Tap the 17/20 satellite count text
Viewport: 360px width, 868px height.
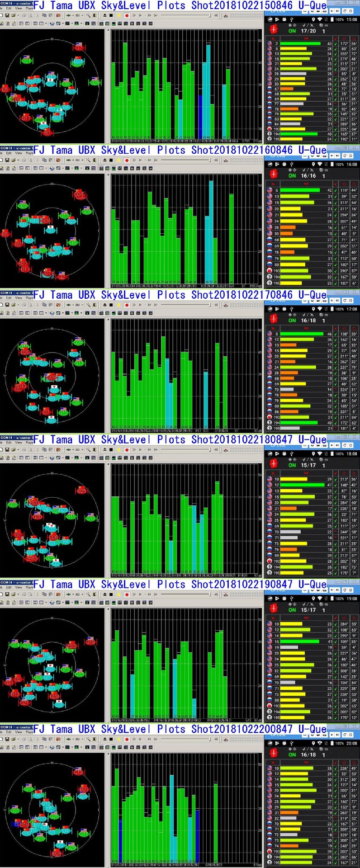click(308, 31)
